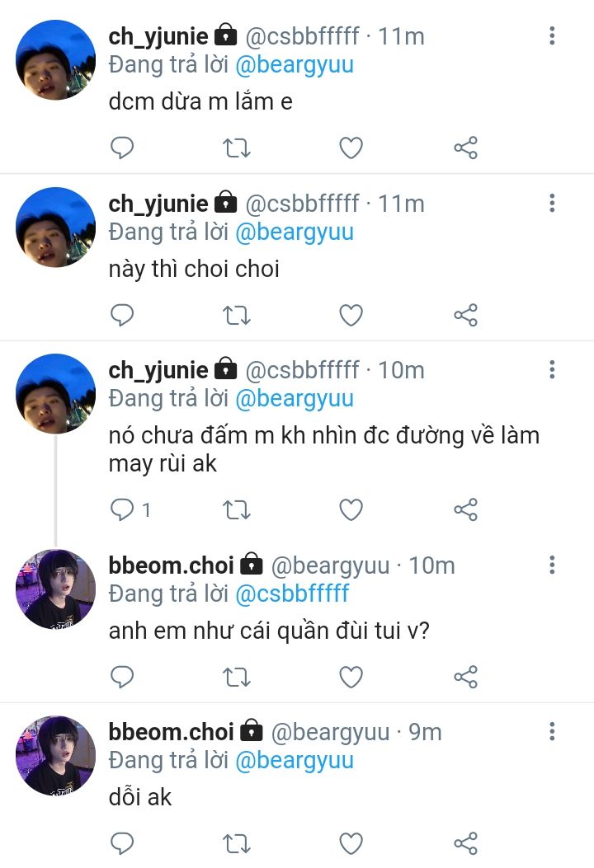Open more options for "dcm dừa m lắm e" tweet
This screenshot has width=594, height=868.
tap(552, 36)
